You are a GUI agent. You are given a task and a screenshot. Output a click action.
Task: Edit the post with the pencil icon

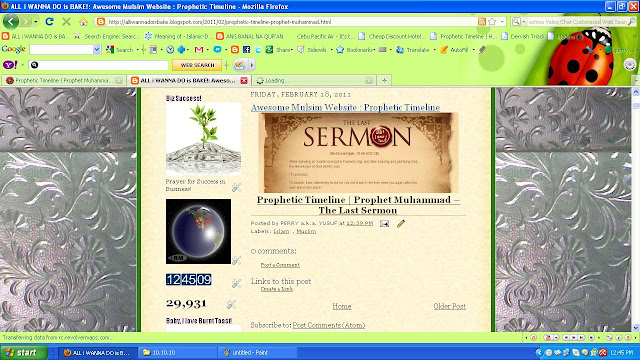point(401,224)
